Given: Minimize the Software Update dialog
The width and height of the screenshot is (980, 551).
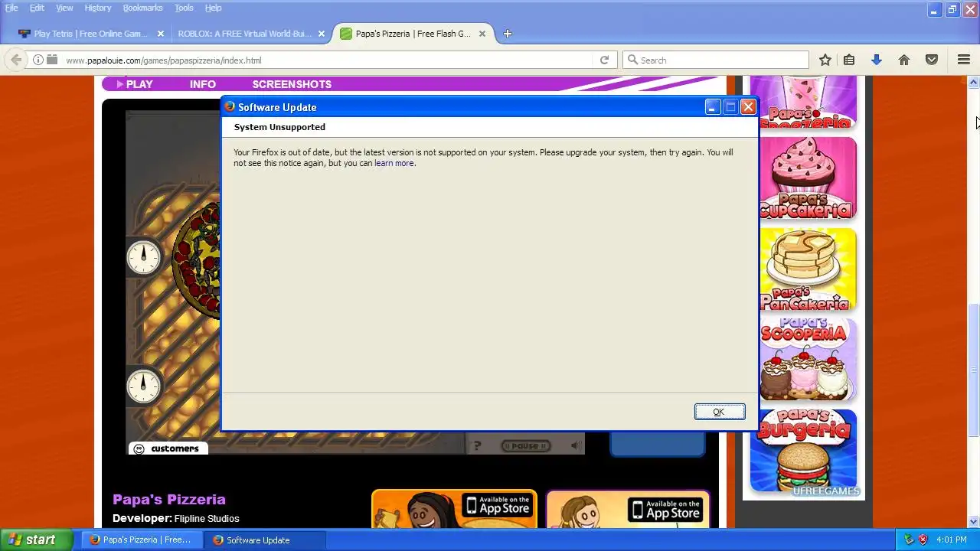Looking at the screenshot, I should coord(712,107).
